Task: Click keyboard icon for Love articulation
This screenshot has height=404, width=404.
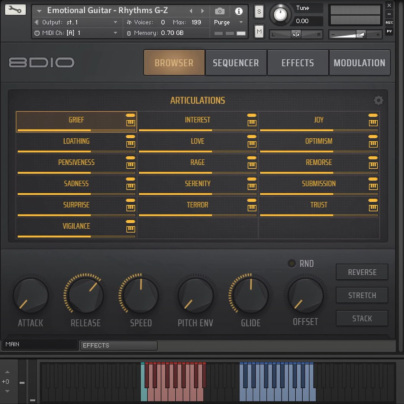Action: [x=252, y=144]
